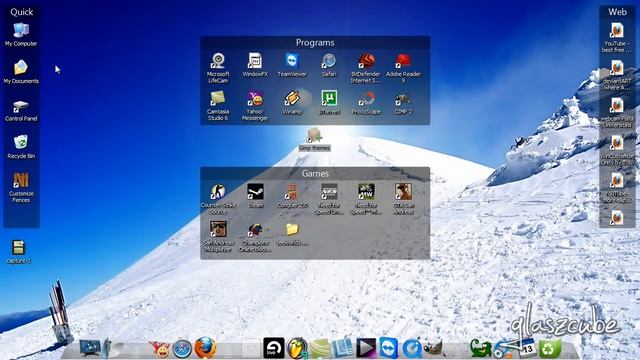This screenshot has height=360, width=640.
Task: Launch the FL Studio fruit icon in the dock
Action: coord(297,348)
